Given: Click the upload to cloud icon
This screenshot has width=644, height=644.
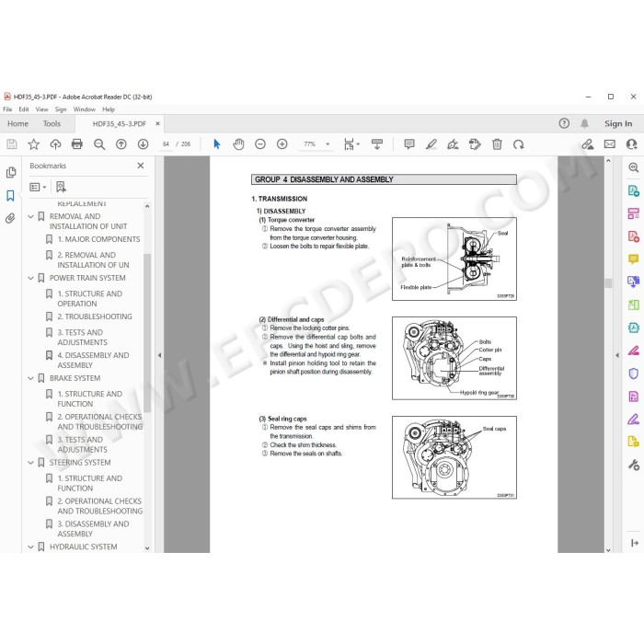Looking at the screenshot, I should point(55,144).
